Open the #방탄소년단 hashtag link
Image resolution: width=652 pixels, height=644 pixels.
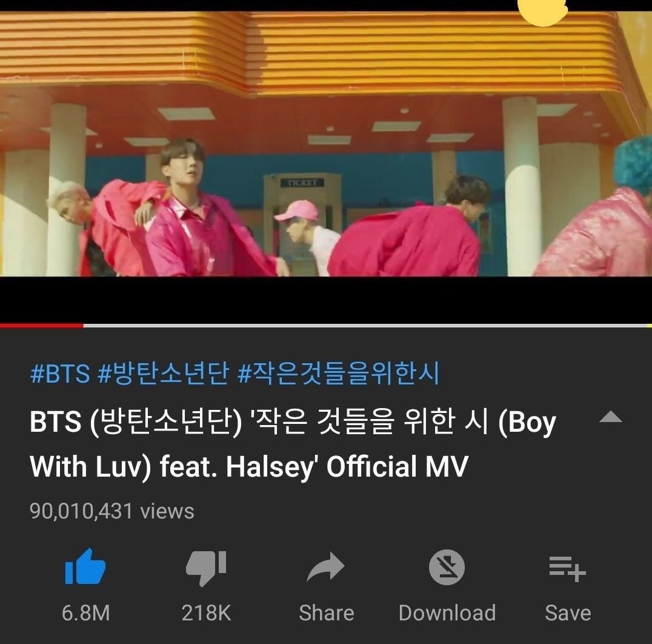pos(163,373)
